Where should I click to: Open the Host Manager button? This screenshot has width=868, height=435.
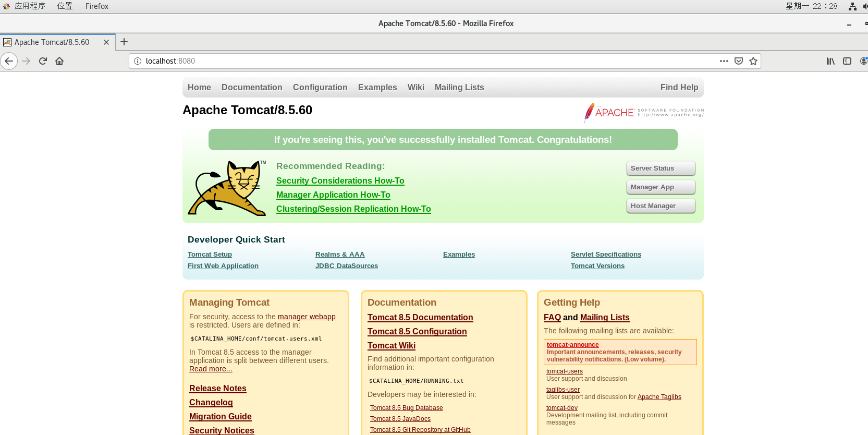pyautogui.click(x=661, y=206)
